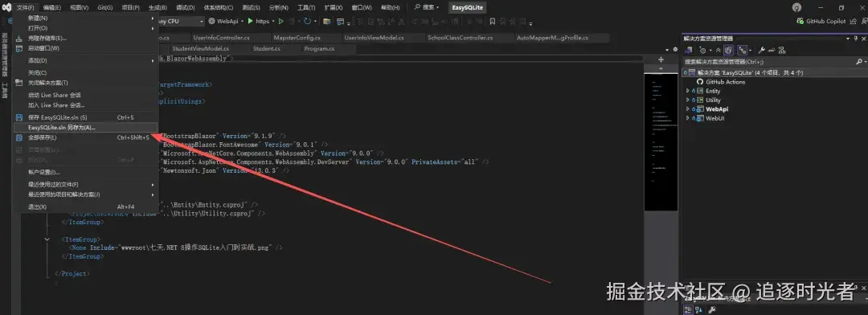The image size is (868, 315).
Task: Switch to StudentViewModel.cs tab
Action: pyautogui.click(x=200, y=48)
